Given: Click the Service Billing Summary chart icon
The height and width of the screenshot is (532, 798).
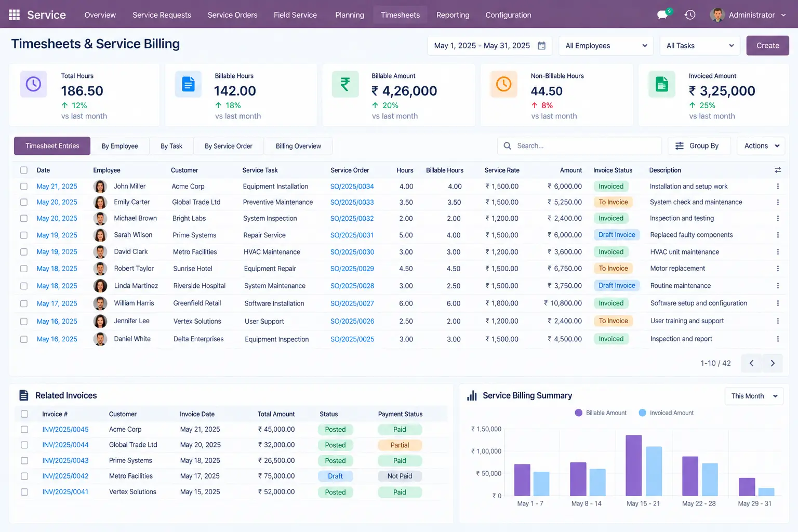Looking at the screenshot, I should coord(472,395).
